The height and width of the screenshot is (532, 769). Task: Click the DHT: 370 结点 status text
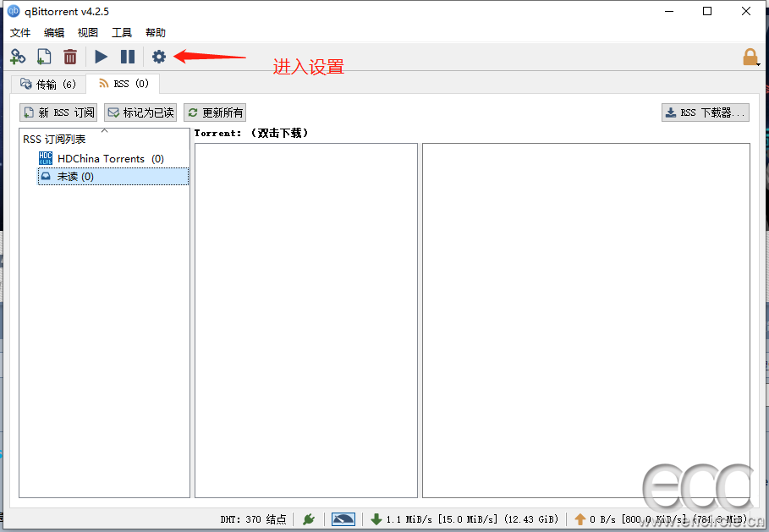coord(253,519)
